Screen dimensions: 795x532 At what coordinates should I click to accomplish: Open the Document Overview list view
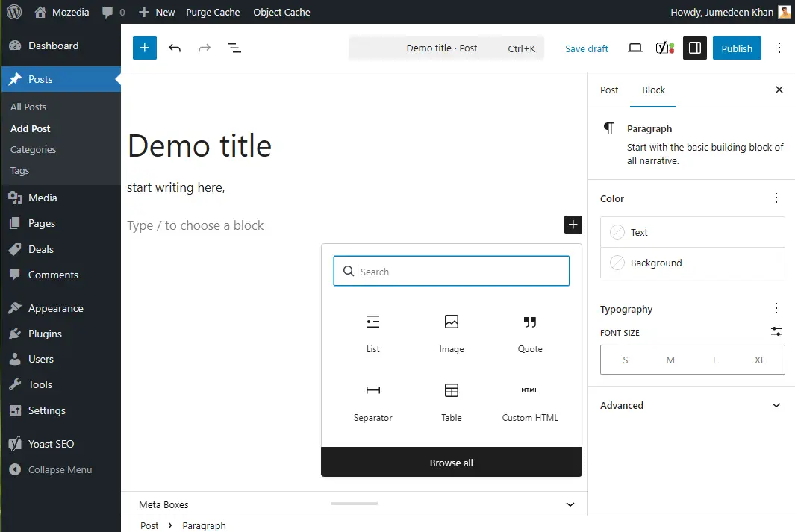click(234, 48)
